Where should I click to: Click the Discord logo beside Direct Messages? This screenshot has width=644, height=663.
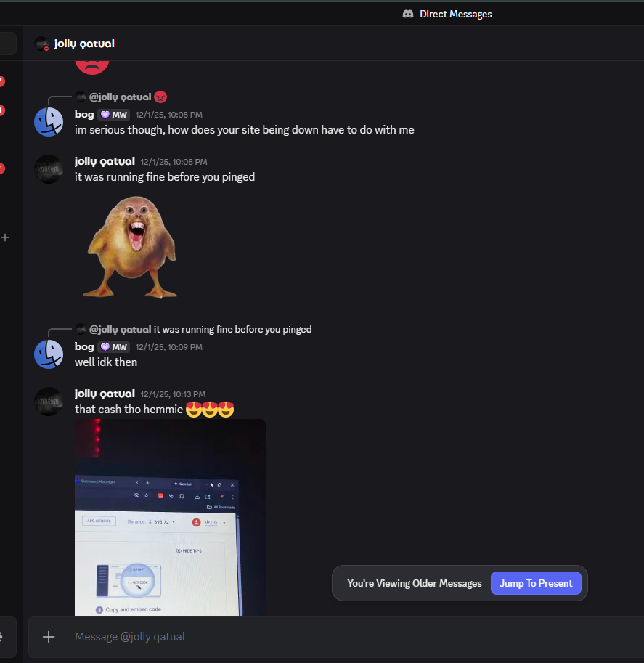pyautogui.click(x=407, y=14)
